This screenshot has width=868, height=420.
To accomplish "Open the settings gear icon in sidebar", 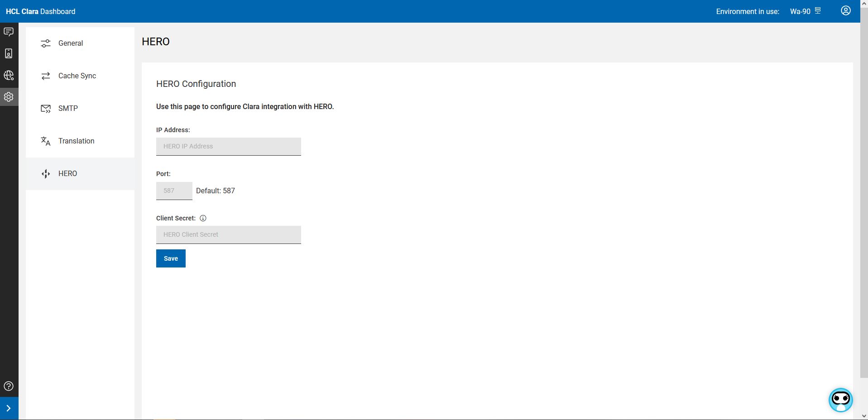I will tap(9, 97).
